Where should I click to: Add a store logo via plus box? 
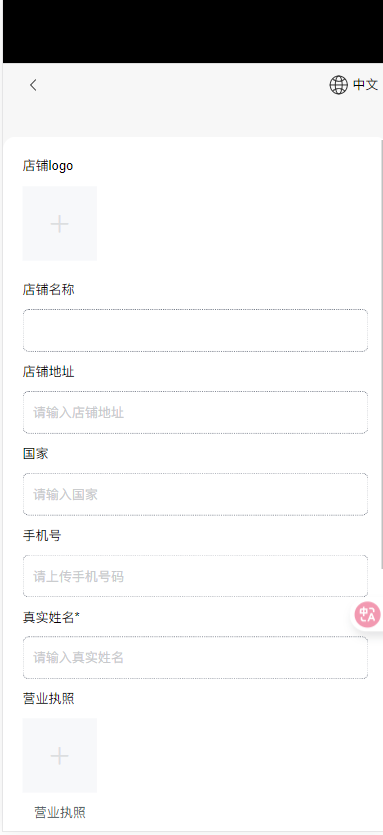click(x=60, y=224)
